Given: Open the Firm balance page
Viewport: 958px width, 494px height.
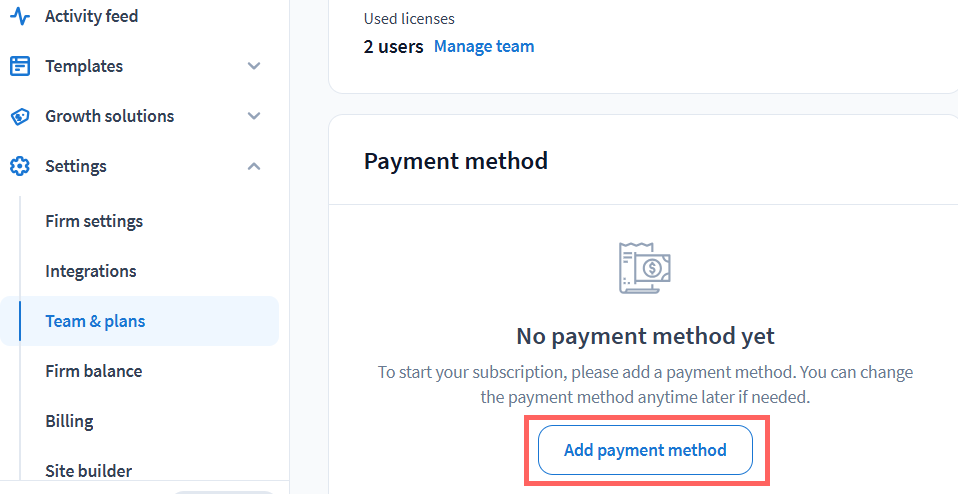Looking at the screenshot, I should [94, 371].
